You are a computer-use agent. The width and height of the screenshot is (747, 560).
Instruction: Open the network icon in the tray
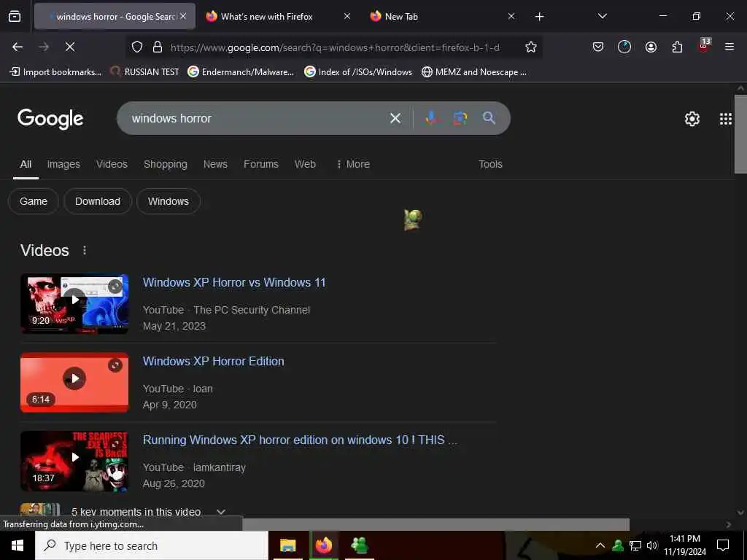pyautogui.click(x=635, y=545)
